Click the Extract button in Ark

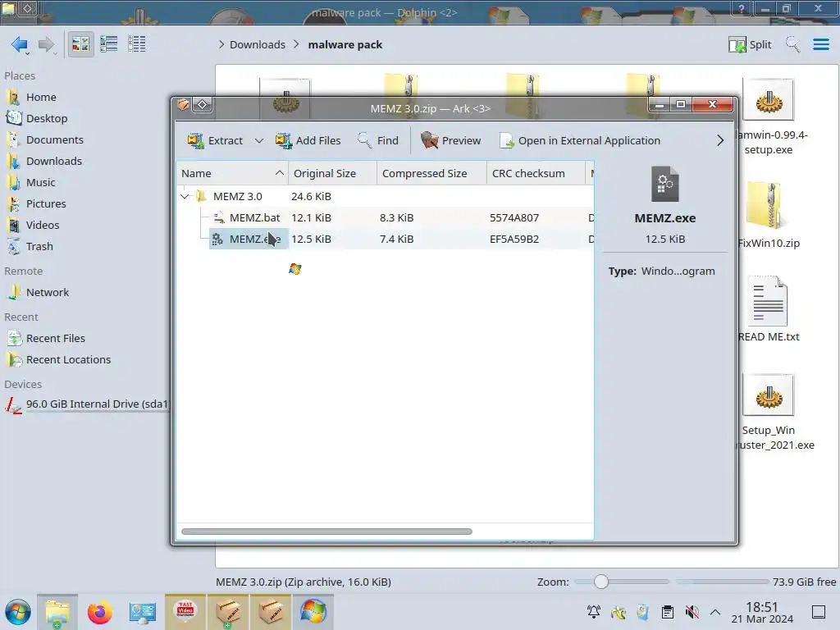[215, 140]
